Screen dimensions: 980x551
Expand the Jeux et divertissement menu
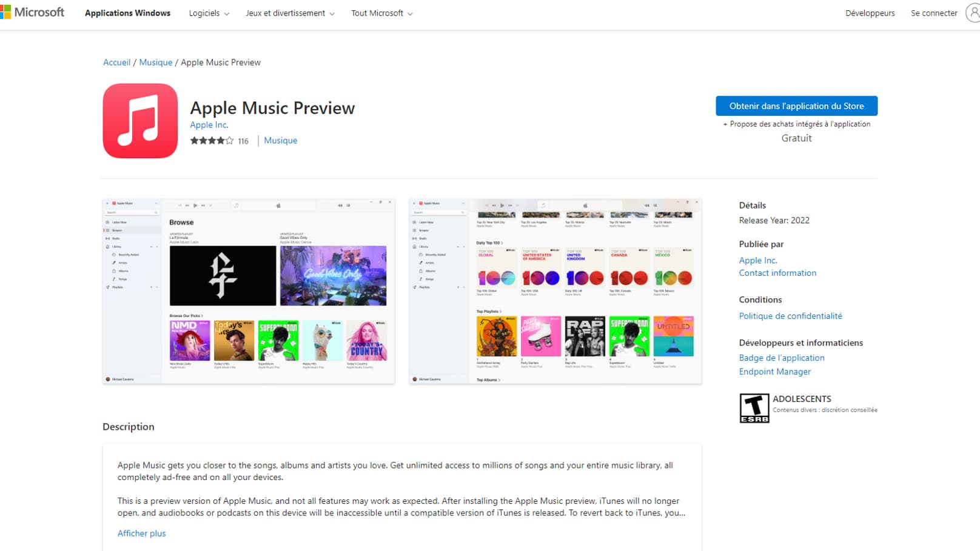pos(289,13)
